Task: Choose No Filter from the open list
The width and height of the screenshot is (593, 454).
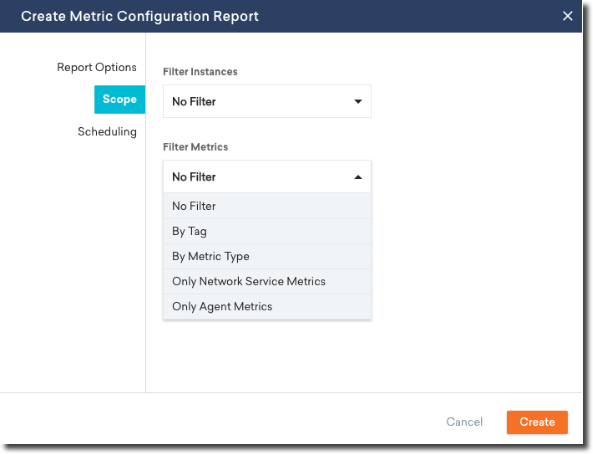Action: [267, 206]
